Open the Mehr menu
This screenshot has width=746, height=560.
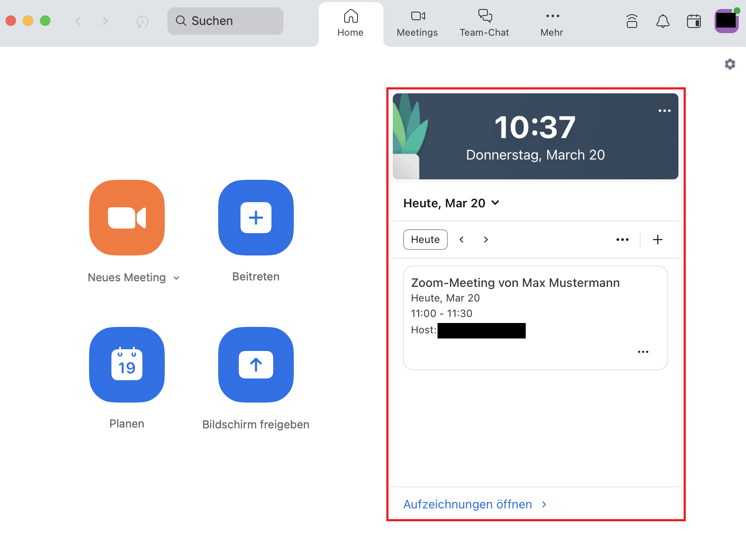click(552, 24)
